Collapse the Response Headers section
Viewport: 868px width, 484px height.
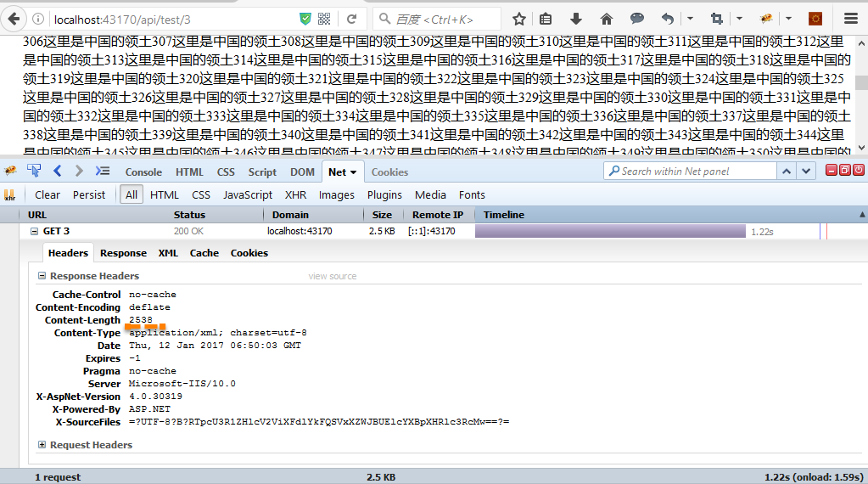click(x=42, y=275)
